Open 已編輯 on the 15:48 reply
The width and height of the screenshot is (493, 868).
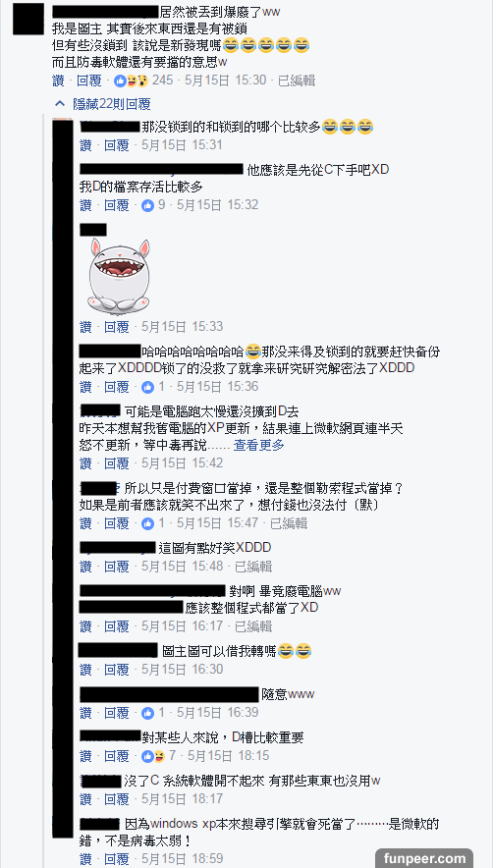(x=253, y=566)
